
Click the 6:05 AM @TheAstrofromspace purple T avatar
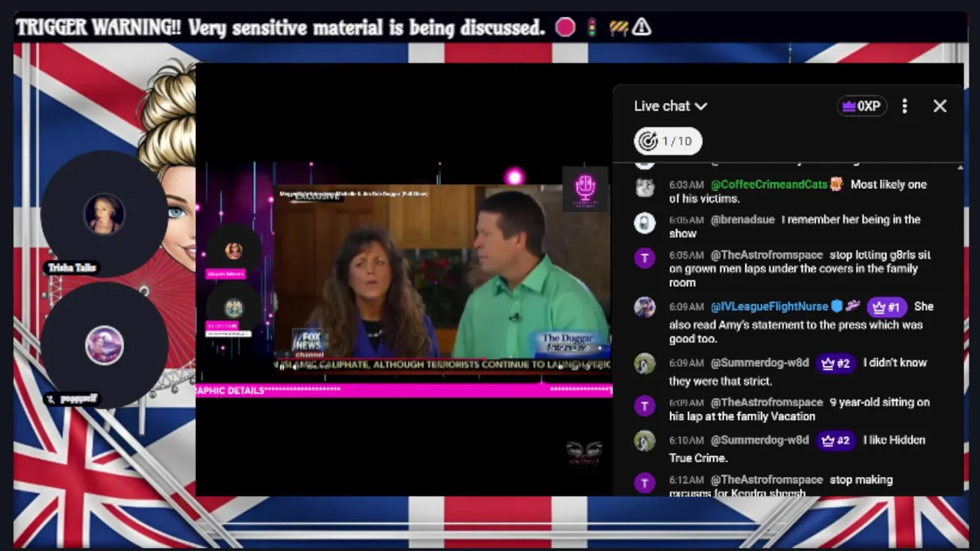pos(645,258)
